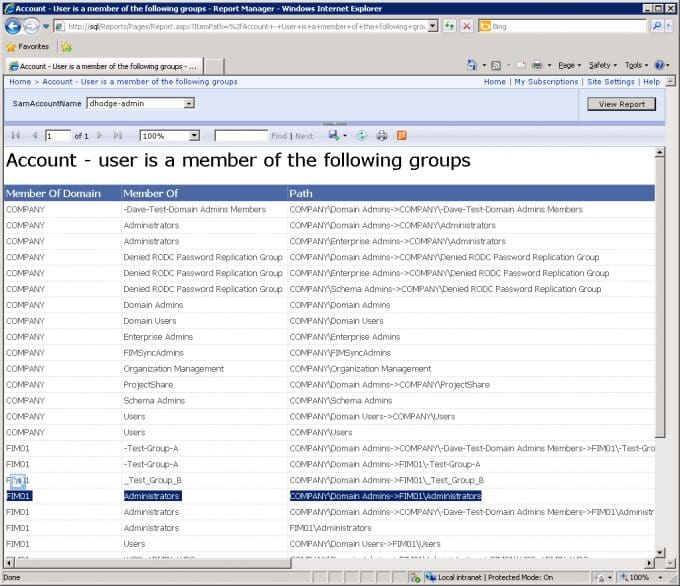This screenshot has height=586, width=680.
Task: Refresh the page using the address bar icon
Action: pos(450,26)
